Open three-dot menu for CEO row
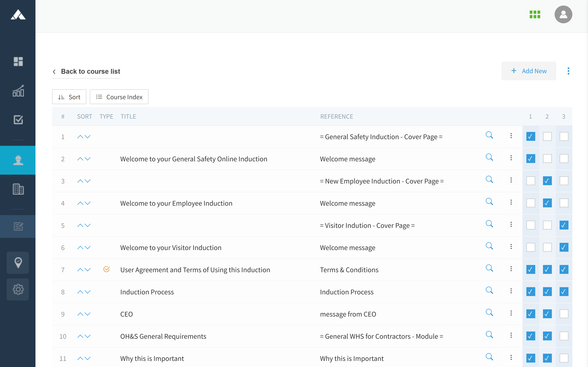Image resolution: width=588 pixels, height=367 pixels. pos(511,313)
